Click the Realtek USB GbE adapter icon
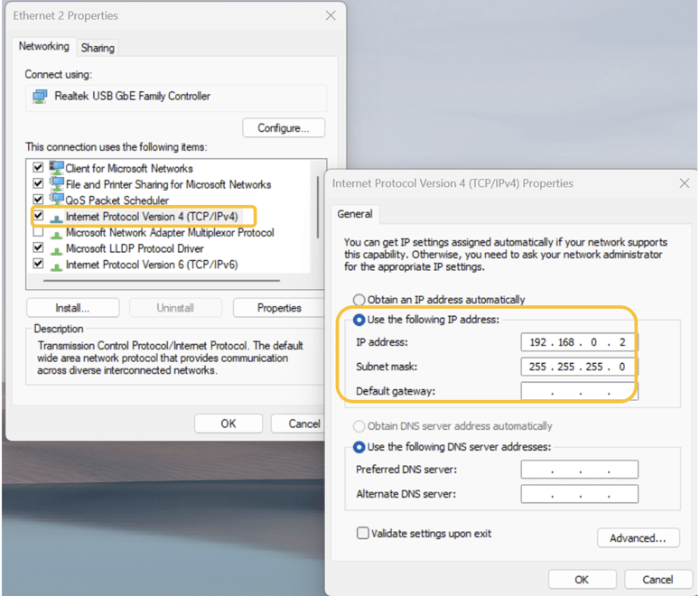This screenshot has height=596, width=700. point(40,97)
